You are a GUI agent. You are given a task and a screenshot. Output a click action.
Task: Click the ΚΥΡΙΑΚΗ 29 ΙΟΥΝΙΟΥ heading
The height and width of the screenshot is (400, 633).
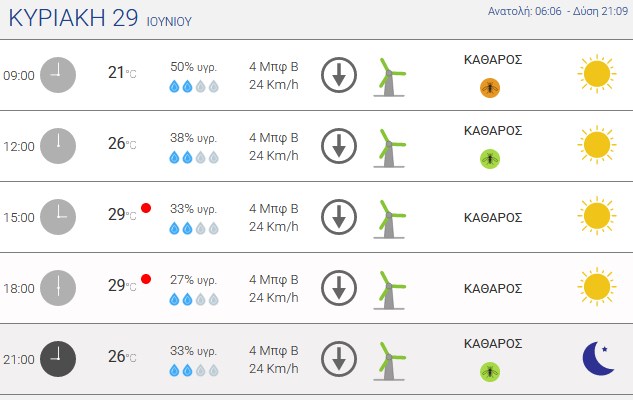tap(100, 18)
